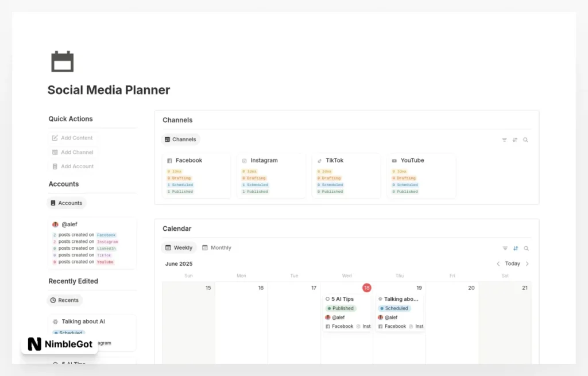Select the Weekly calendar tab
Image resolution: width=588 pixels, height=376 pixels.
[x=179, y=247]
